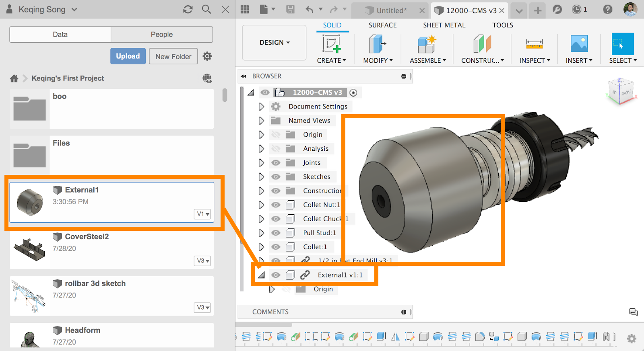644x351 pixels.
Task: Expand the Document Settings node
Action: point(261,107)
